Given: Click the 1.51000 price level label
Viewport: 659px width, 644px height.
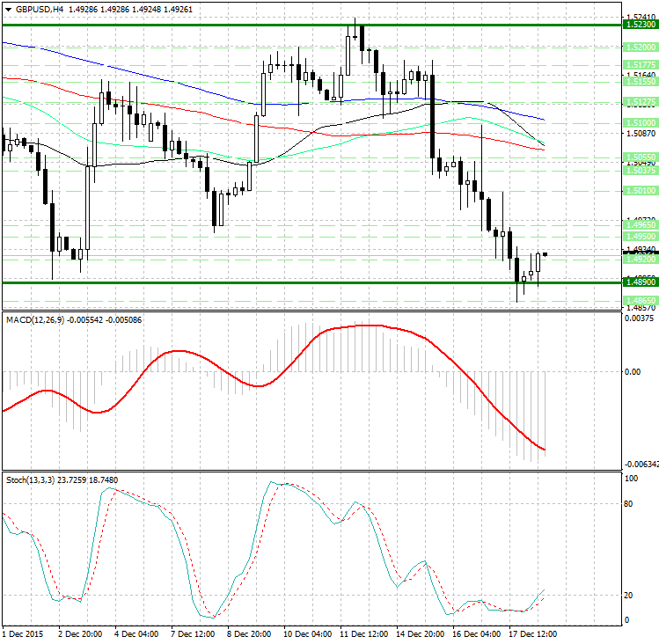Looking at the screenshot, I should pyautogui.click(x=639, y=123).
